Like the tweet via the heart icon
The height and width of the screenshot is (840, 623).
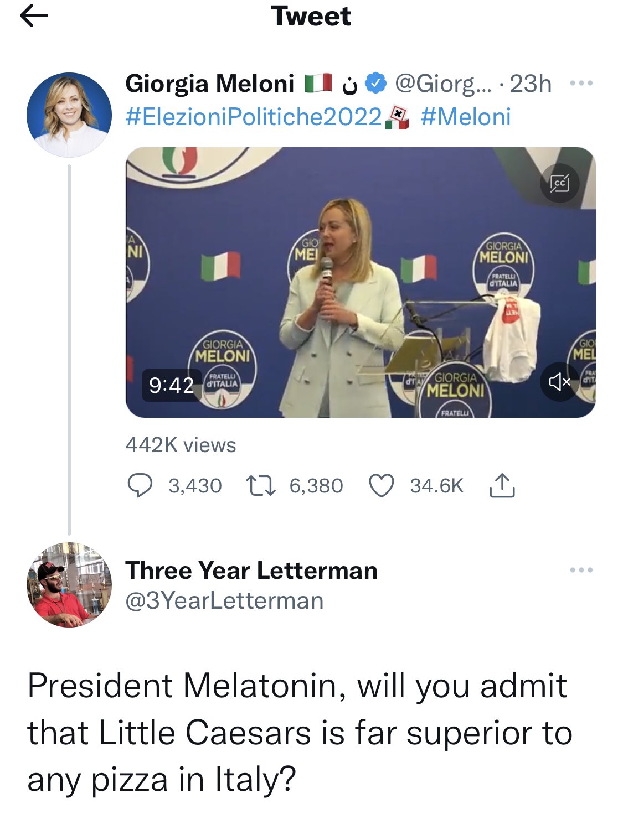(x=381, y=486)
